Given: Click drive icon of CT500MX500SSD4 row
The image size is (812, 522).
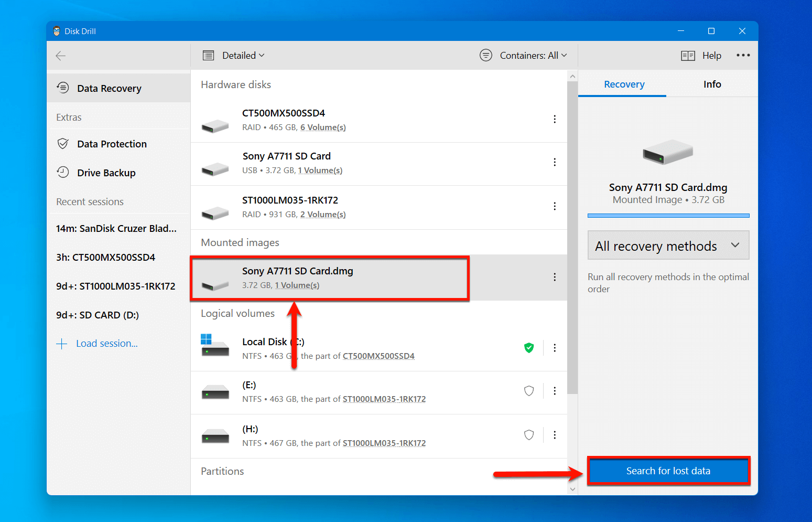Looking at the screenshot, I should pos(215,126).
